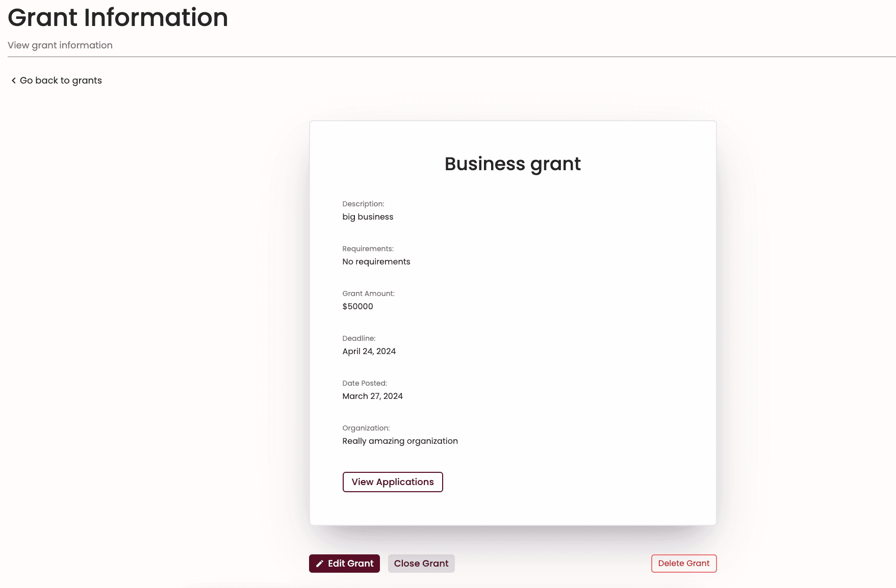Click the Grant Information page heading

[x=118, y=17]
